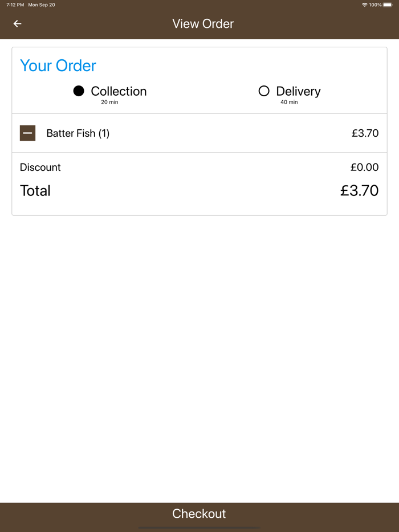Click the 100% battery status indicator

click(x=377, y=5)
